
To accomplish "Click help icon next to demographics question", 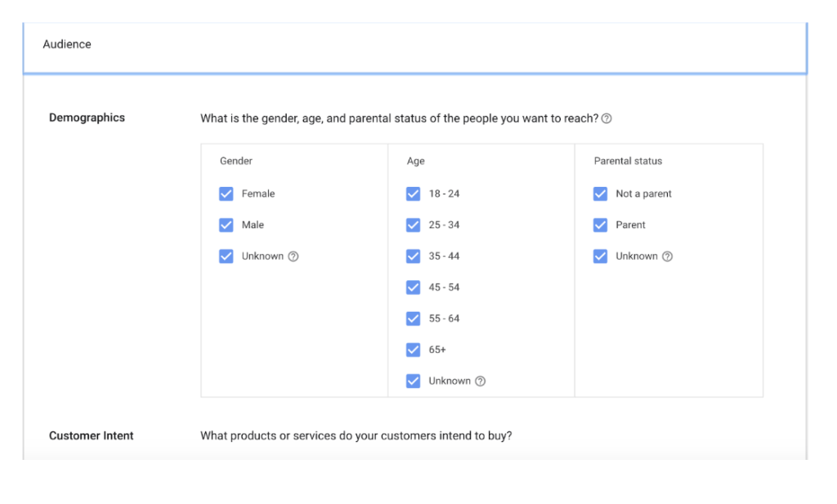I will [606, 118].
